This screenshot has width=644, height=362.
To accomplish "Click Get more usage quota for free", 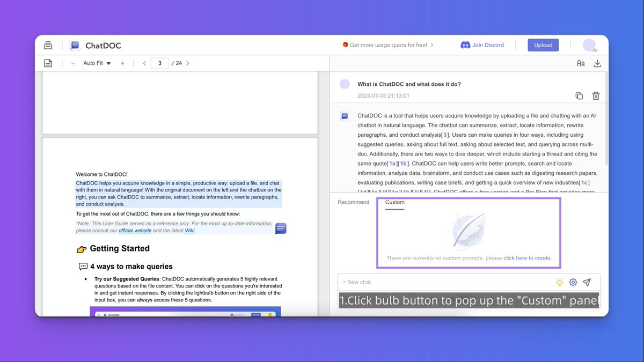I will click(388, 45).
